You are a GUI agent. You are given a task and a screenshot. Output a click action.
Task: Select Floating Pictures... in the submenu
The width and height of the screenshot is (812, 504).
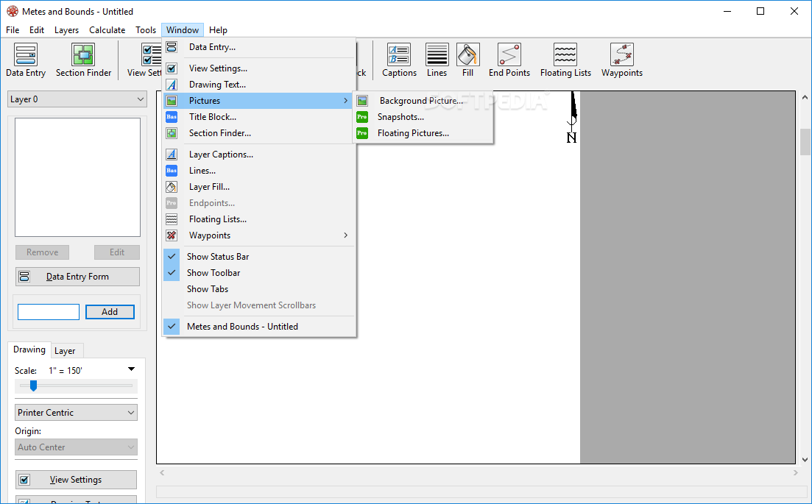pos(423,133)
